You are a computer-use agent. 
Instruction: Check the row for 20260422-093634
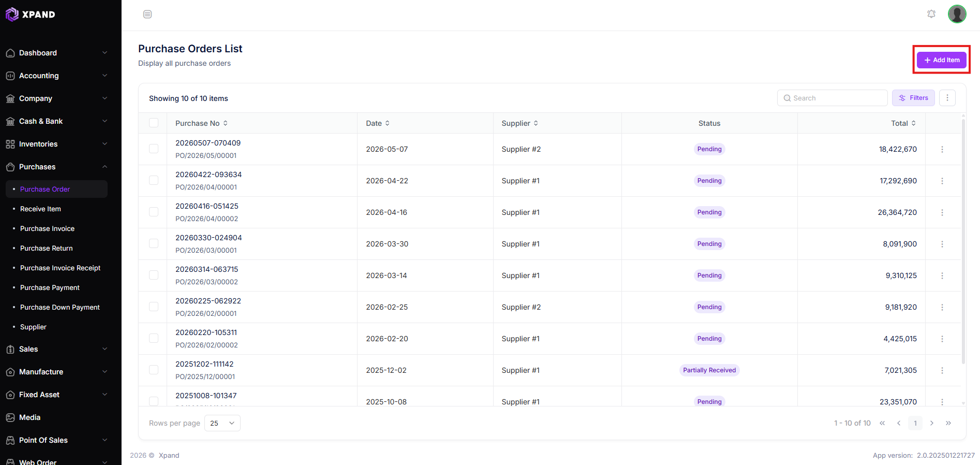pos(154,180)
